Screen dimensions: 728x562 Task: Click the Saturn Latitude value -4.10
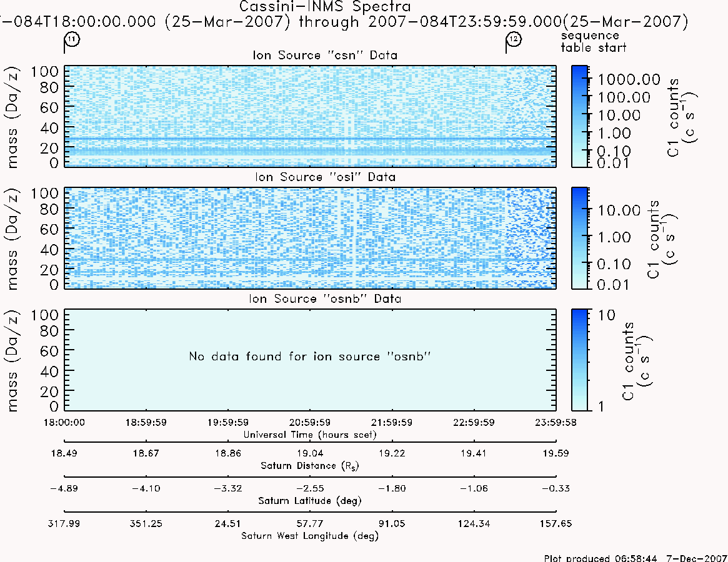click(x=146, y=489)
